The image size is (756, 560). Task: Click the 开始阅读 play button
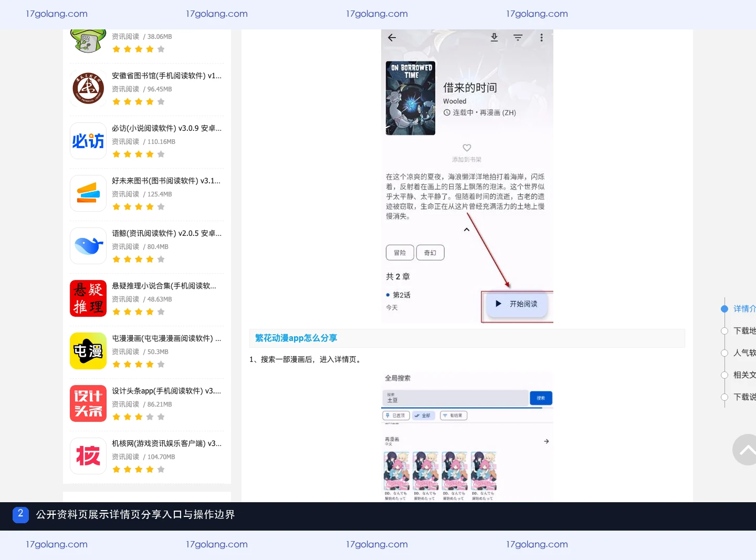tap(517, 304)
